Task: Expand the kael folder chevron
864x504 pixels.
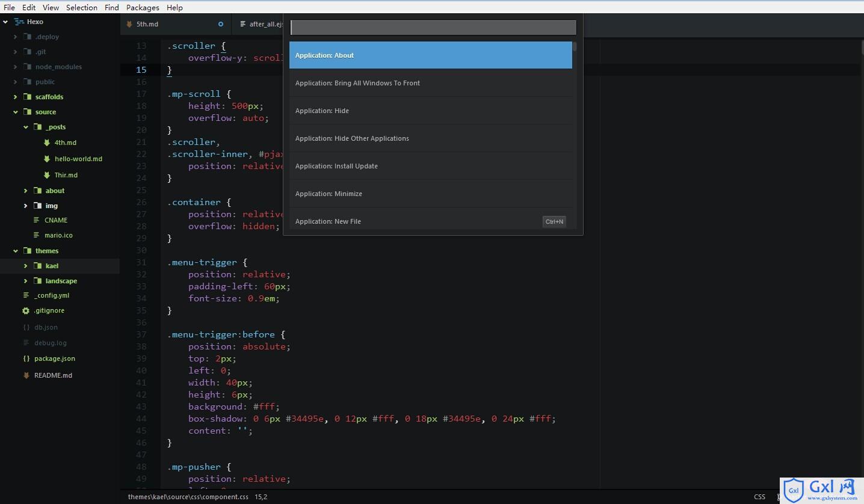Action: point(26,266)
